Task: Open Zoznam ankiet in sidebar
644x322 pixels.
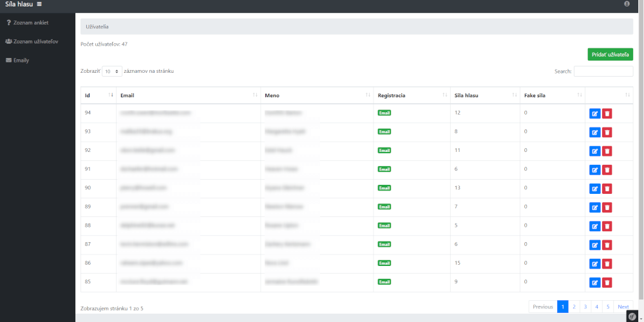Action: pos(30,23)
